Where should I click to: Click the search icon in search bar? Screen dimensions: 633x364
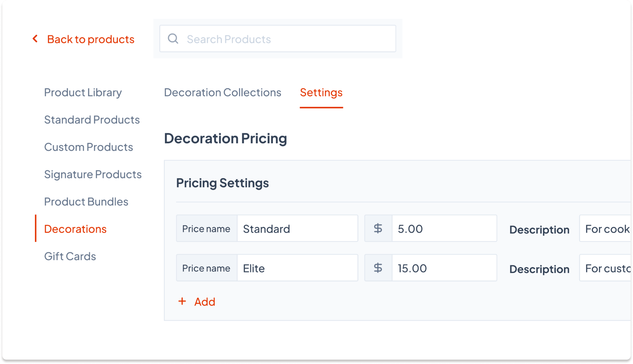tap(173, 39)
